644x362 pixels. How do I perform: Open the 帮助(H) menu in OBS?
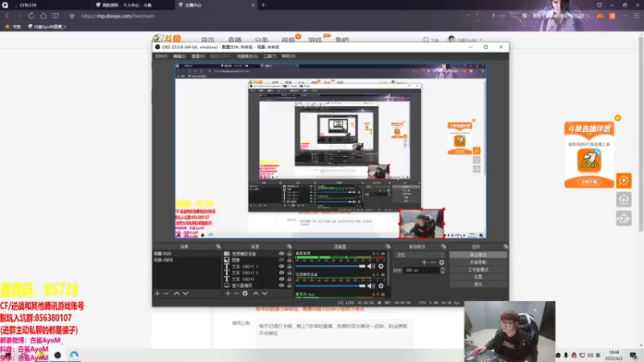[288, 56]
